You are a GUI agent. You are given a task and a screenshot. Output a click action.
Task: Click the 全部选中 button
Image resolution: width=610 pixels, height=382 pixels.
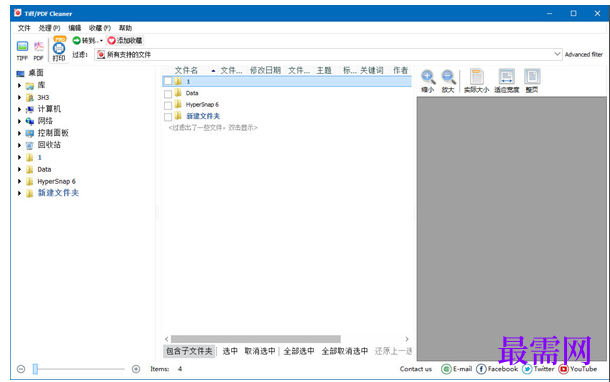[x=299, y=351]
